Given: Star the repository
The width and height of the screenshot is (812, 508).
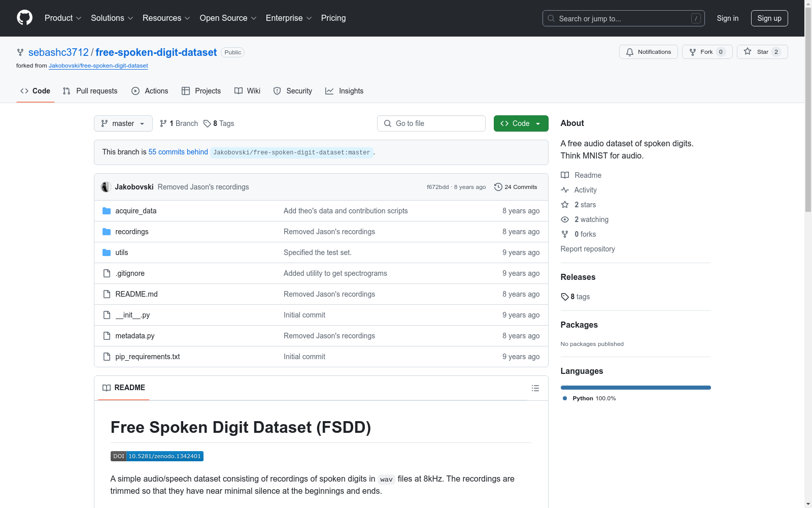Looking at the screenshot, I should pyautogui.click(x=762, y=52).
